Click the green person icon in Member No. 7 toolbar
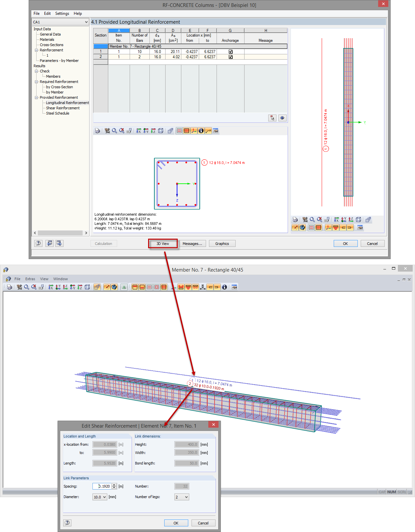This screenshot has width=415, height=532. (124, 287)
